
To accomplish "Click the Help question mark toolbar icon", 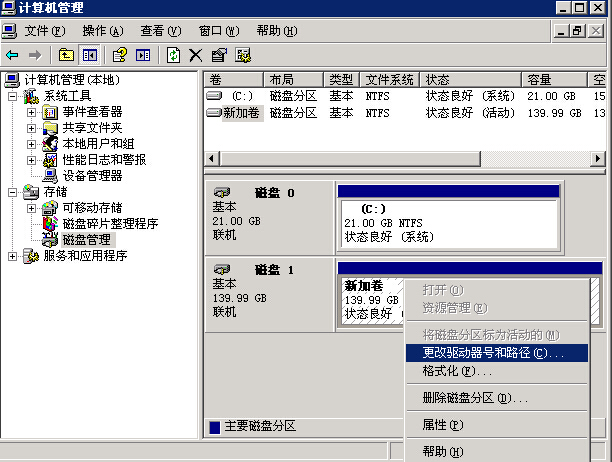I will tap(120, 55).
